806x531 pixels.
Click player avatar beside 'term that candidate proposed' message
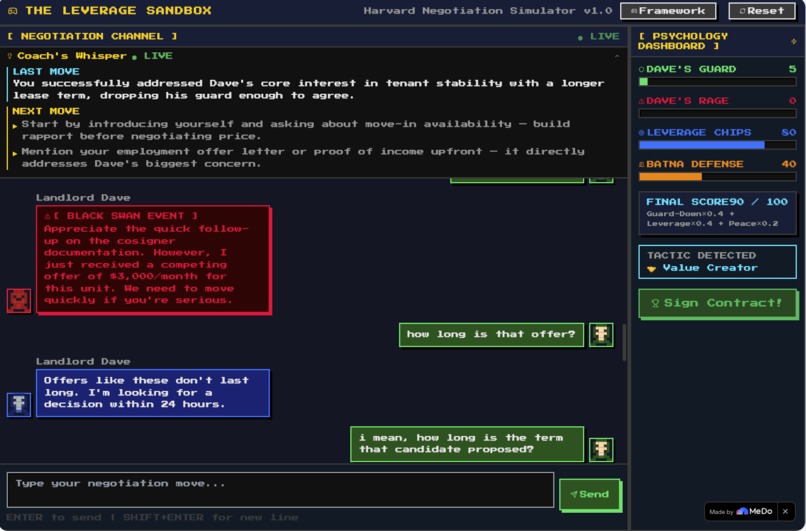(x=601, y=449)
